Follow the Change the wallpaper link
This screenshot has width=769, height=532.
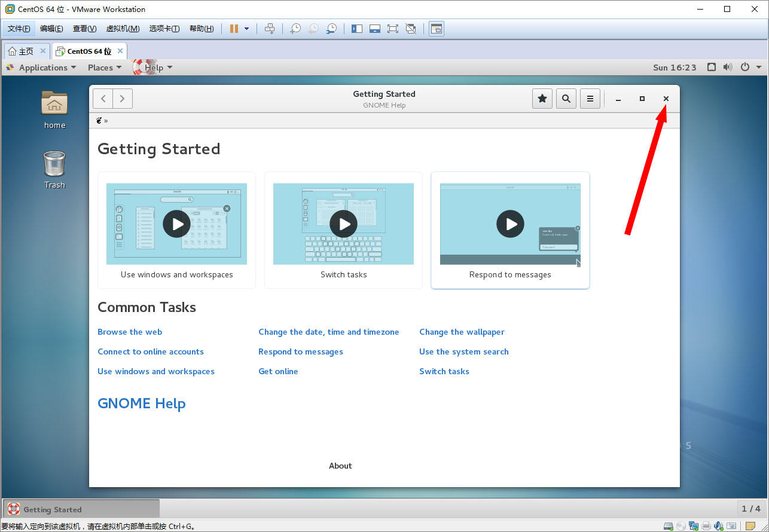[x=462, y=332]
